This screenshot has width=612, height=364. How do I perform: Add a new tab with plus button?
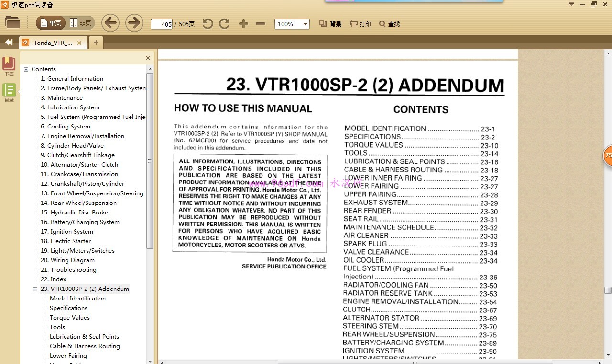(x=96, y=43)
